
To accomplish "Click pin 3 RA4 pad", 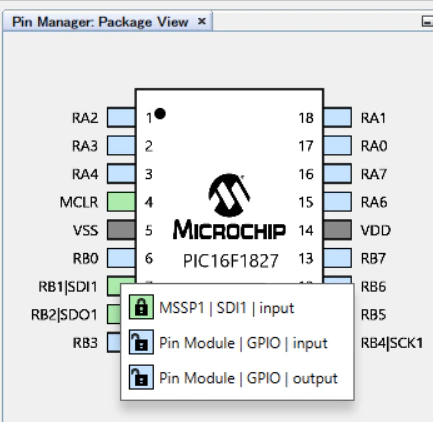I will pos(121,174).
